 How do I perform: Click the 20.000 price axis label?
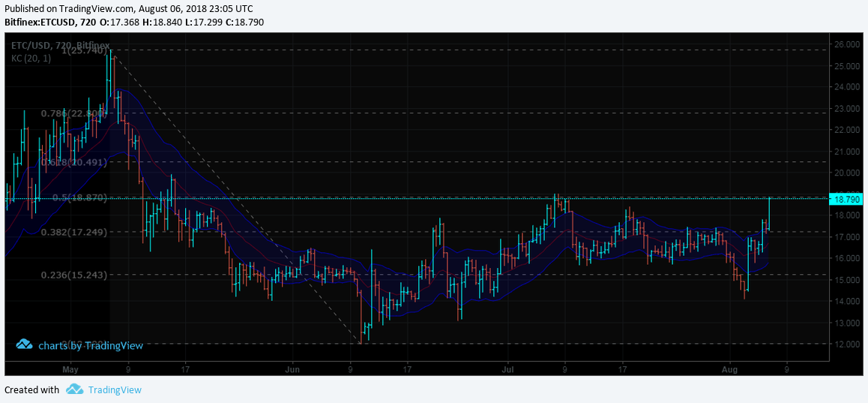[x=847, y=173]
